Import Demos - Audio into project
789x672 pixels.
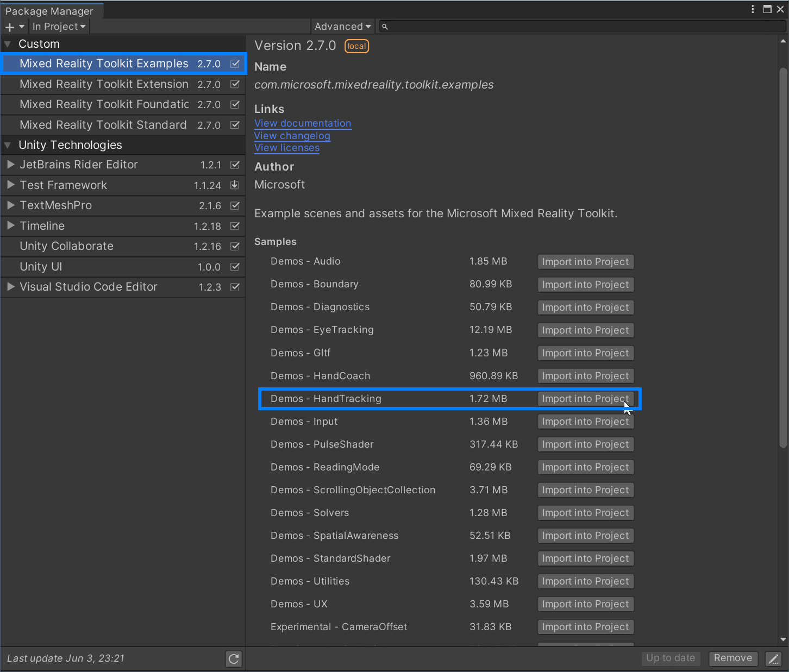click(x=586, y=261)
